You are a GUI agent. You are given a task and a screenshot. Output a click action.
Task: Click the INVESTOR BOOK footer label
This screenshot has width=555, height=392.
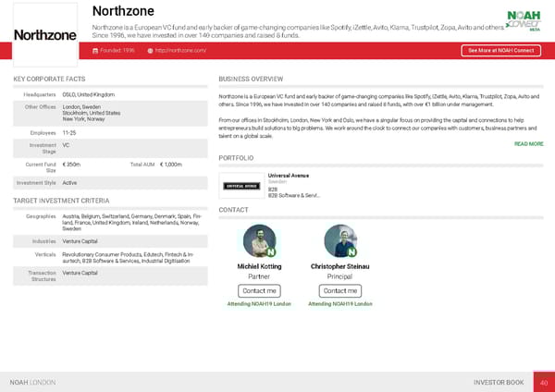click(x=499, y=382)
